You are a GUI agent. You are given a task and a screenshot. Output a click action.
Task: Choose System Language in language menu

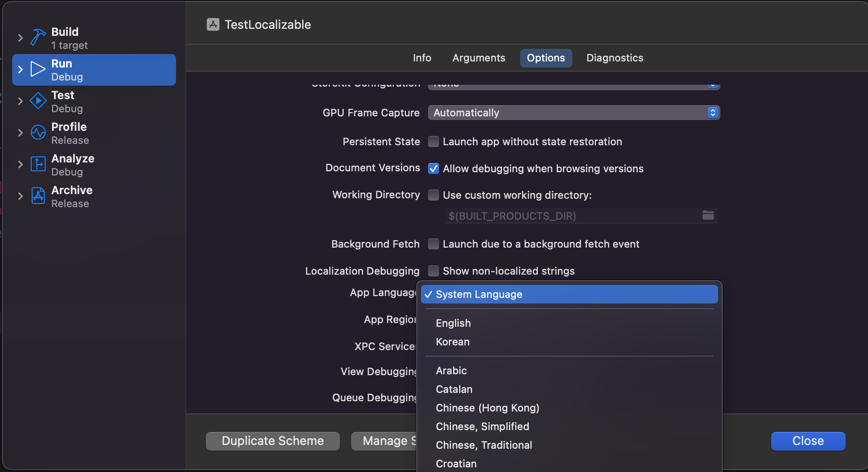tap(569, 294)
